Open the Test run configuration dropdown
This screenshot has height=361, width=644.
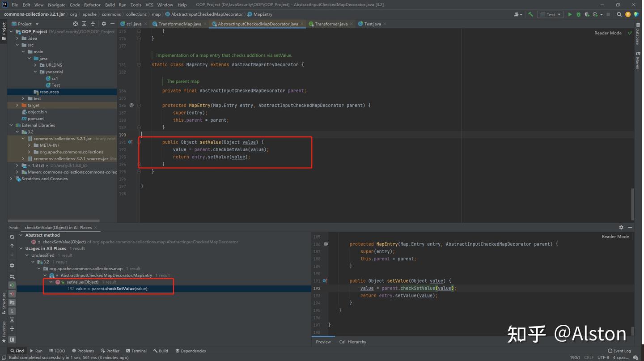(551, 14)
